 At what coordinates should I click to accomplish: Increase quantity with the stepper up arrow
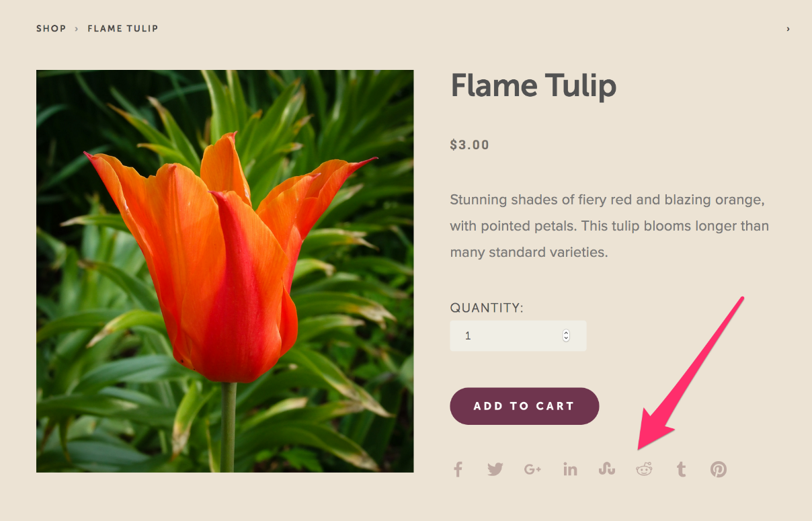566,333
